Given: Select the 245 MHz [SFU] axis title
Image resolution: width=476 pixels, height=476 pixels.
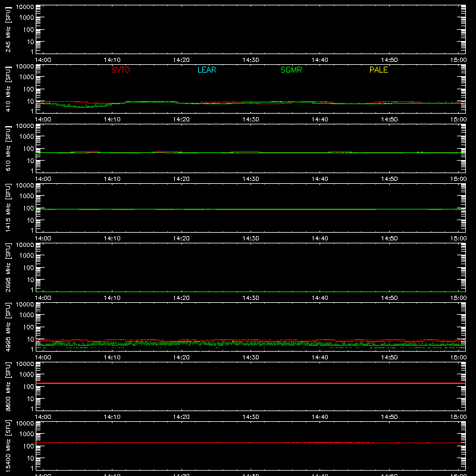Looking at the screenshot, I should point(8,29).
